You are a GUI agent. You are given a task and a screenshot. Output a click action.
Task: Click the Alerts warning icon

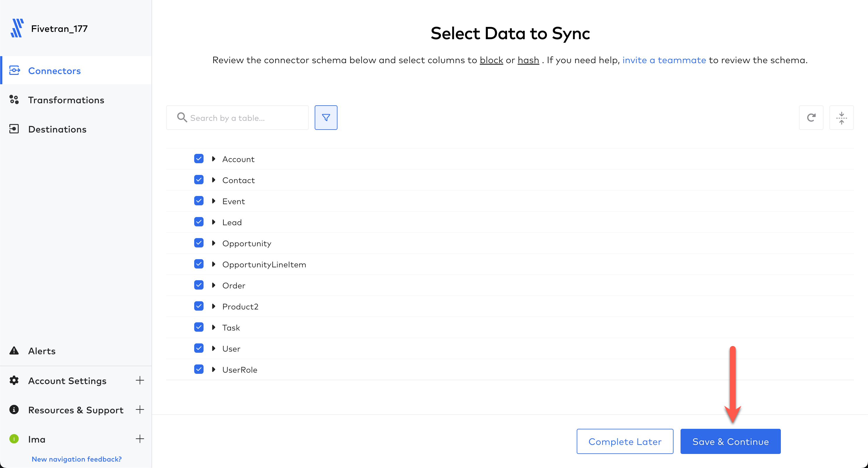tap(14, 350)
